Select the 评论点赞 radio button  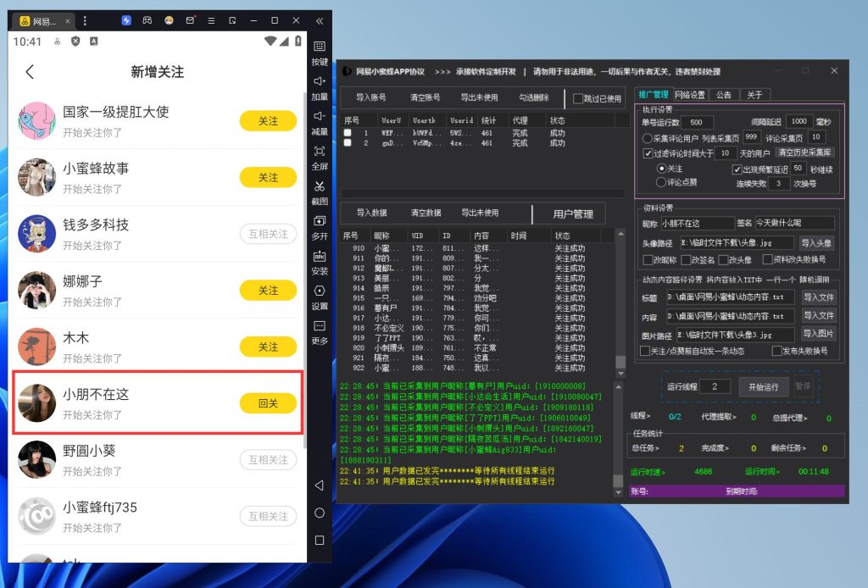click(662, 181)
